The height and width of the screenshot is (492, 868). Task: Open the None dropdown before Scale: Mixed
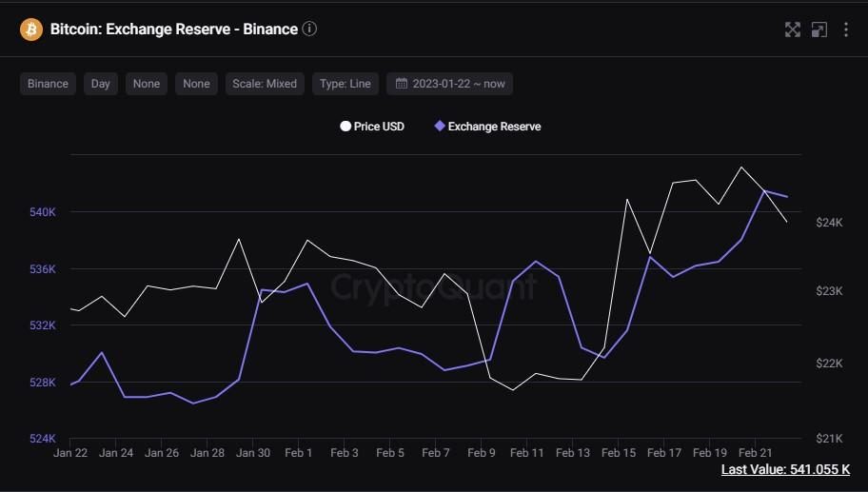[196, 84]
